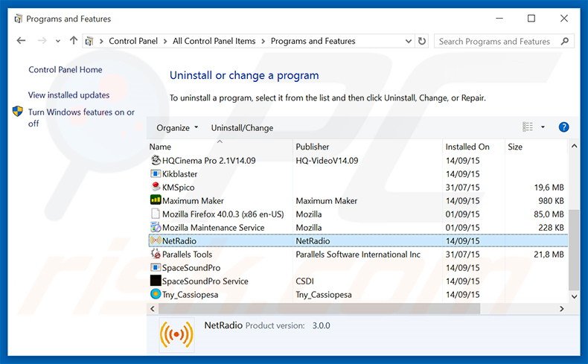Click the Windows features shield icon
This screenshot has width=588, height=364.
pos(18,112)
